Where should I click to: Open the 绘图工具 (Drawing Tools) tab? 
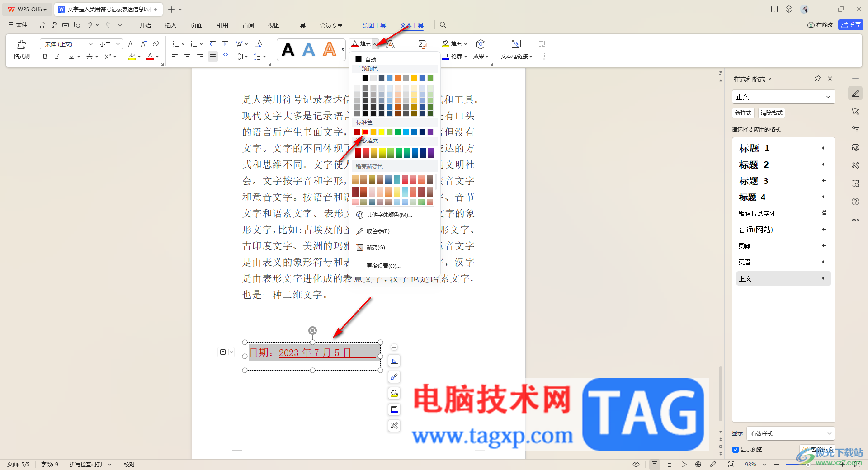[374, 25]
